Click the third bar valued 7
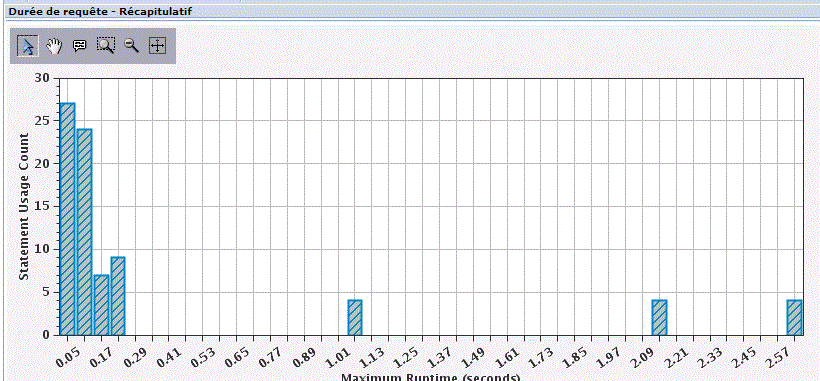The image size is (820, 381). point(101,305)
